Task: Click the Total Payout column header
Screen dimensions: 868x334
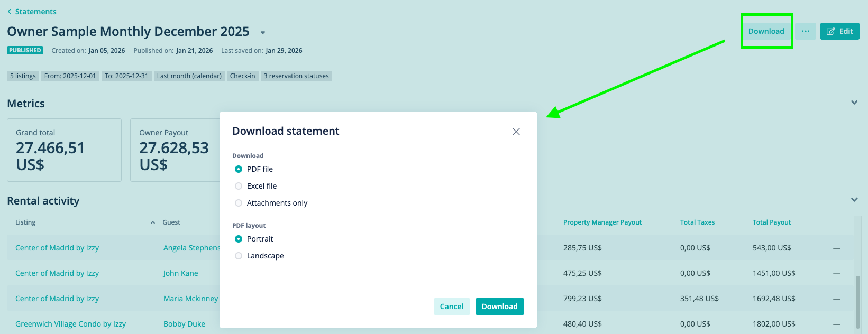Action: (771, 222)
